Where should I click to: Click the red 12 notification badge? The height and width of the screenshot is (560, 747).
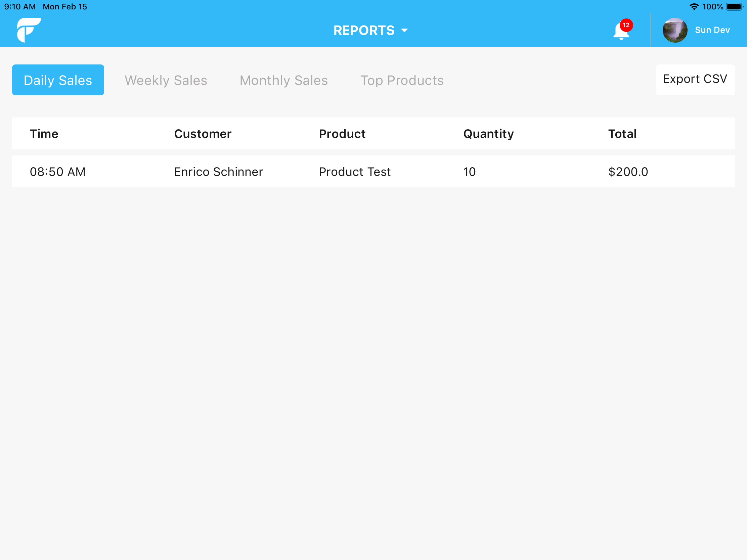(626, 25)
